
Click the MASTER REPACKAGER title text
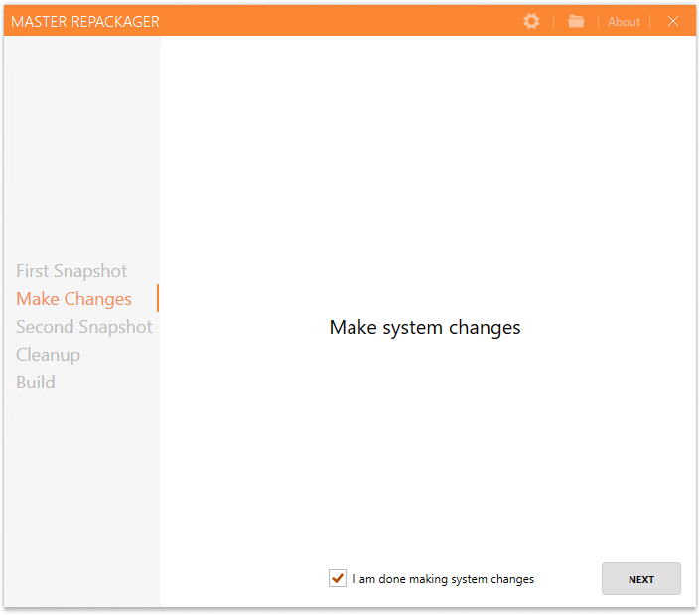85,22
